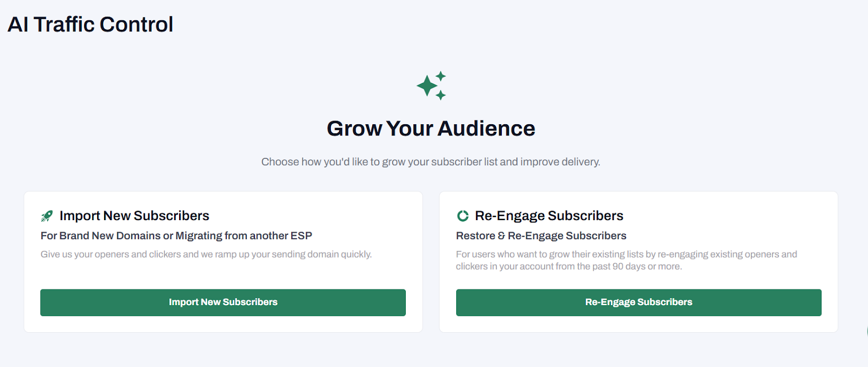Click the "Restore & Re-Engage Subscribers" subheading
868x367 pixels.
click(541, 236)
